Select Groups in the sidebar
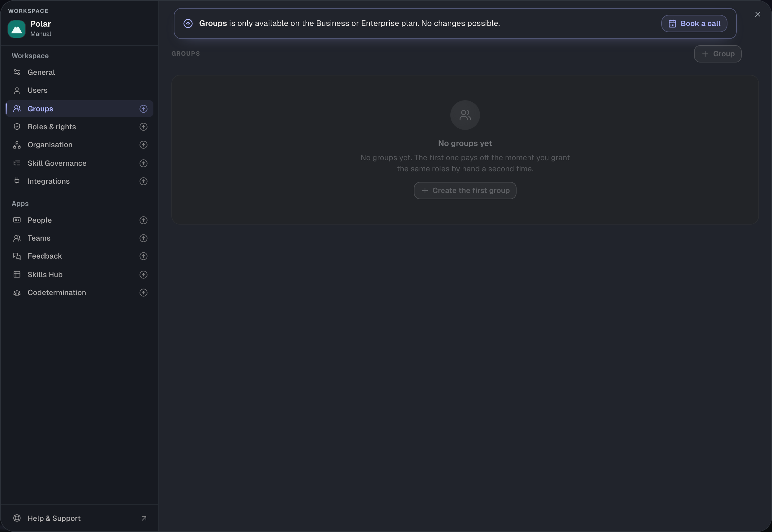Screen dimensions: 772x532 80,109
